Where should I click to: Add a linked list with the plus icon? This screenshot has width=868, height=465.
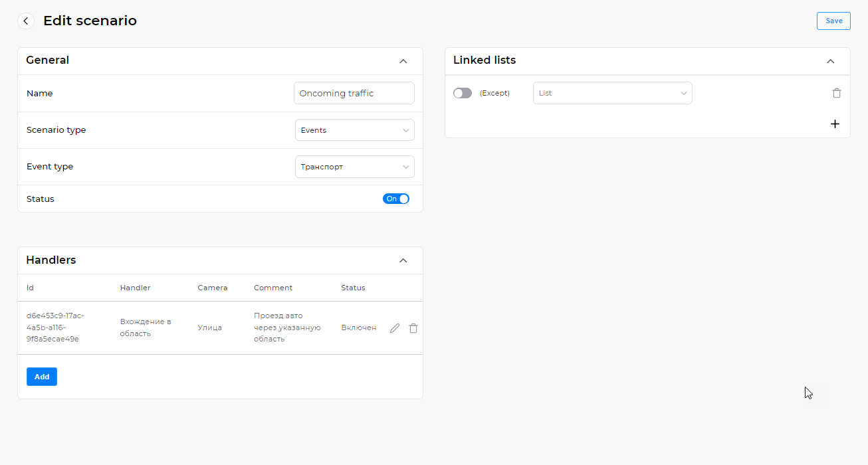coord(835,124)
